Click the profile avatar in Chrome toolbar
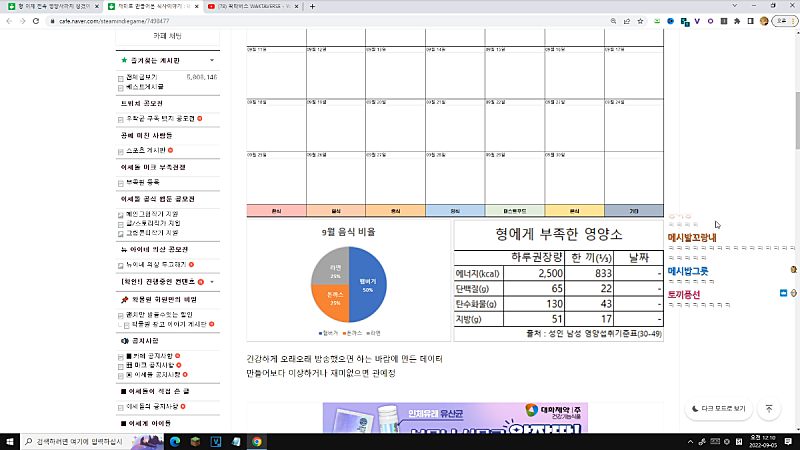The width and height of the screenshot is (800, 450). point(764,21)
